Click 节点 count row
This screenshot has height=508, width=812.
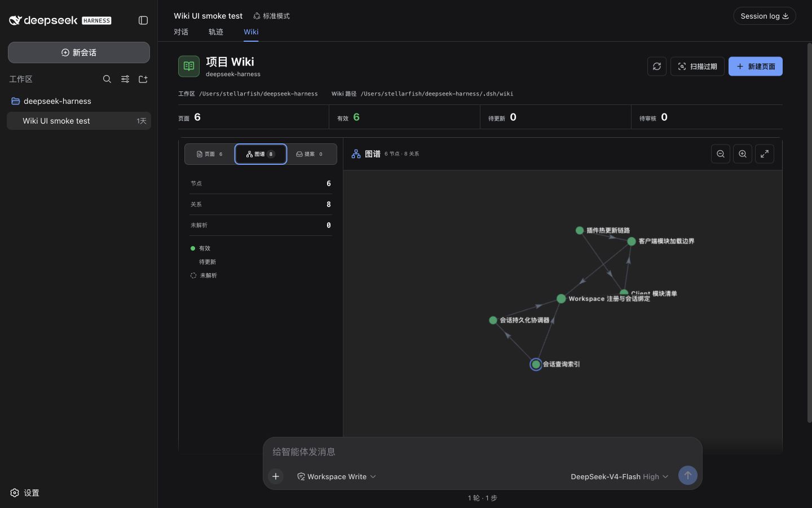[261, 183]
